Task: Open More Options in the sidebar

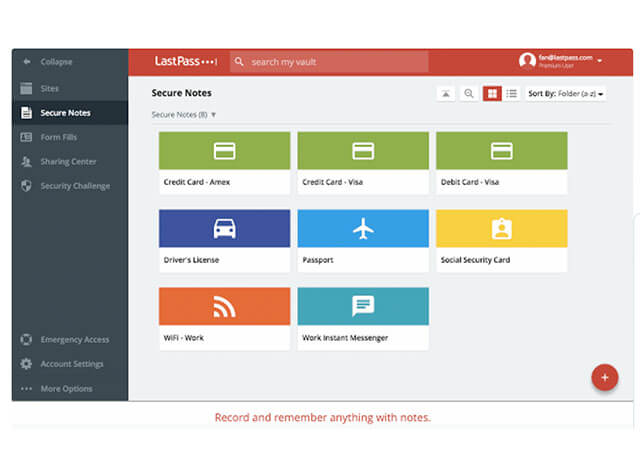Action: (65, 389)
